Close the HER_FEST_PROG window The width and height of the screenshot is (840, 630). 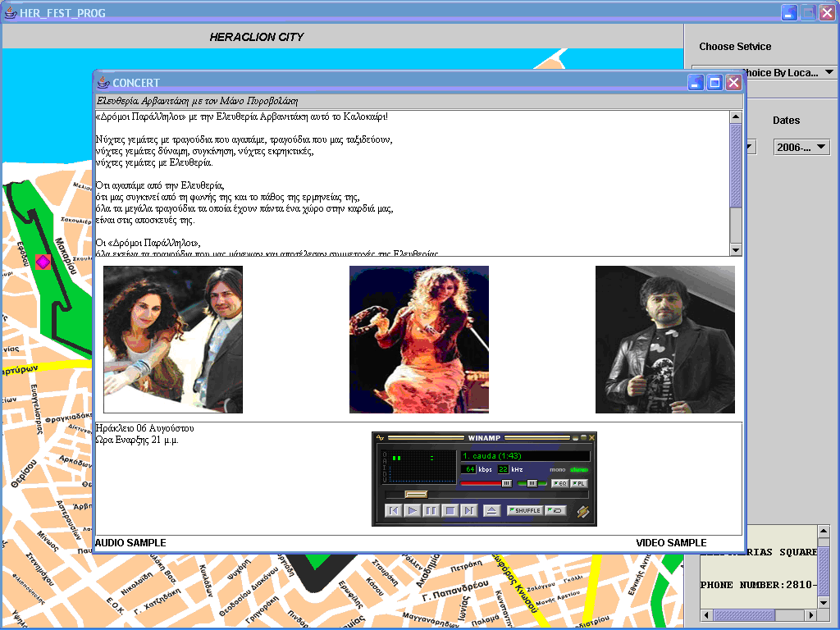827,12
